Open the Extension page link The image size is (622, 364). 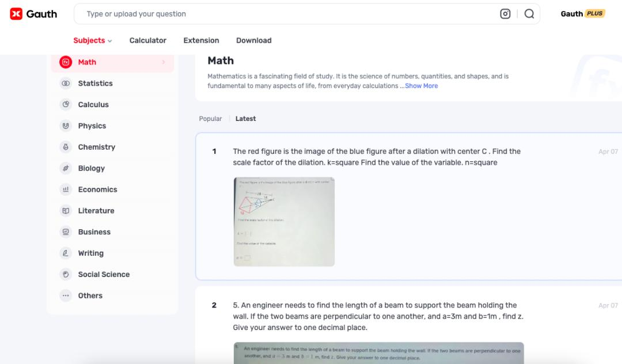[201, 40]
